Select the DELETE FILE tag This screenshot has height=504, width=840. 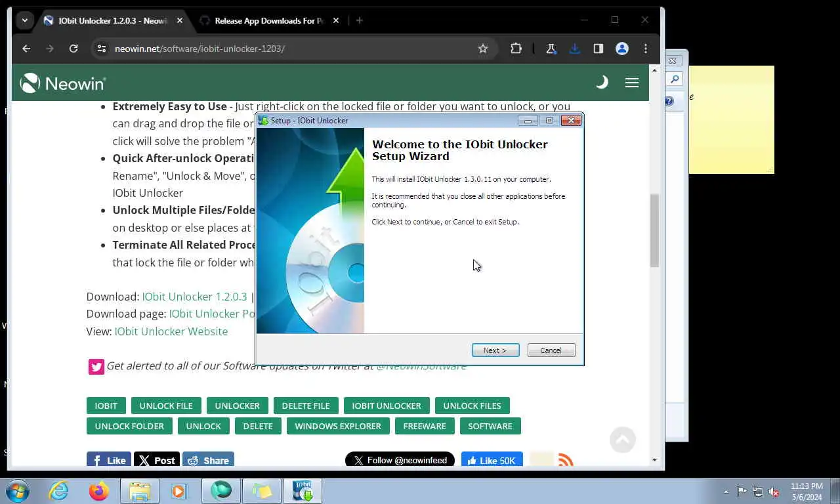[306, 406]
